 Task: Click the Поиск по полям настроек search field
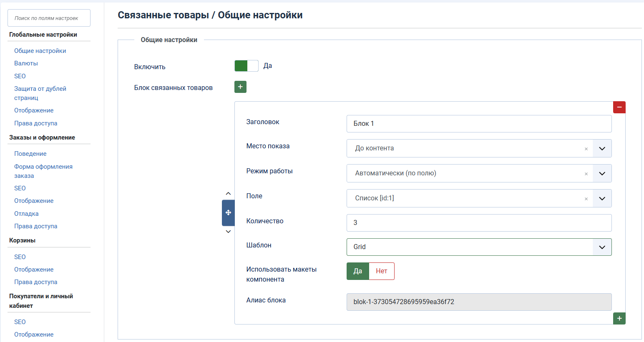pos(49,18)
